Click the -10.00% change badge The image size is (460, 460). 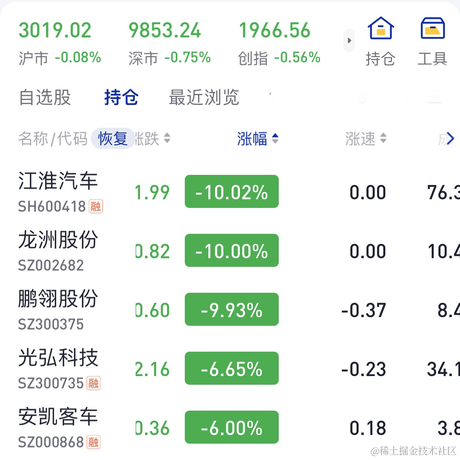click(x=232, y=251)
